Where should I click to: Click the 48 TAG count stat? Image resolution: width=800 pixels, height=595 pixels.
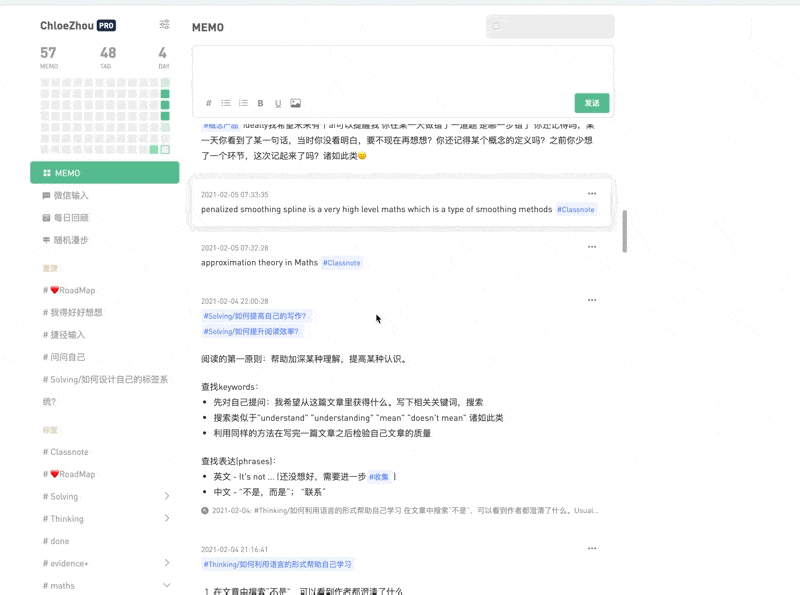coord(108,58)
